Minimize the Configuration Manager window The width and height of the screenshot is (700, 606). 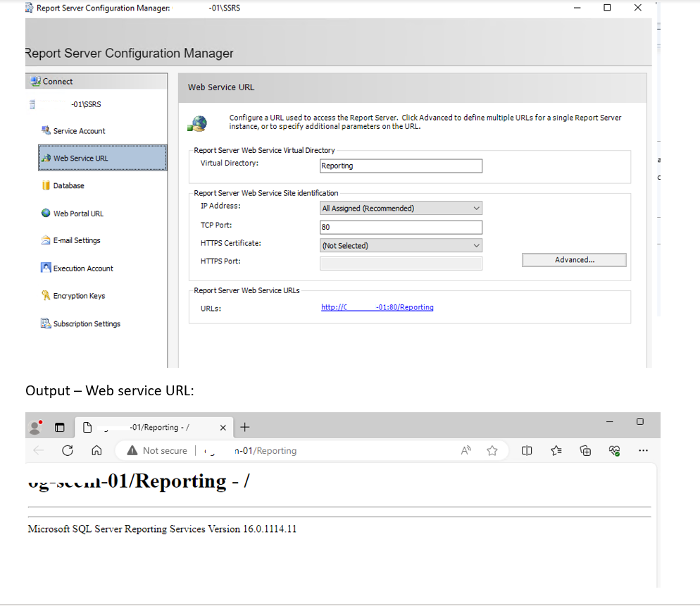point(577,8)
